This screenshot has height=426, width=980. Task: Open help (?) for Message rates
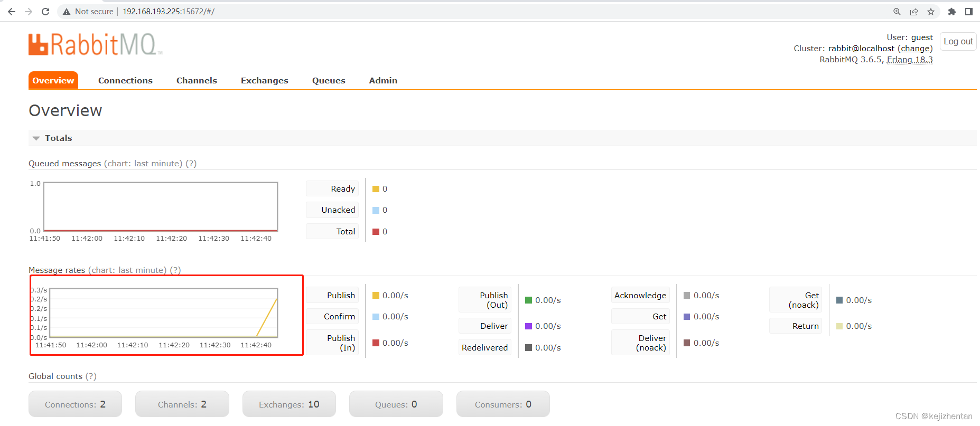(175, 270)
